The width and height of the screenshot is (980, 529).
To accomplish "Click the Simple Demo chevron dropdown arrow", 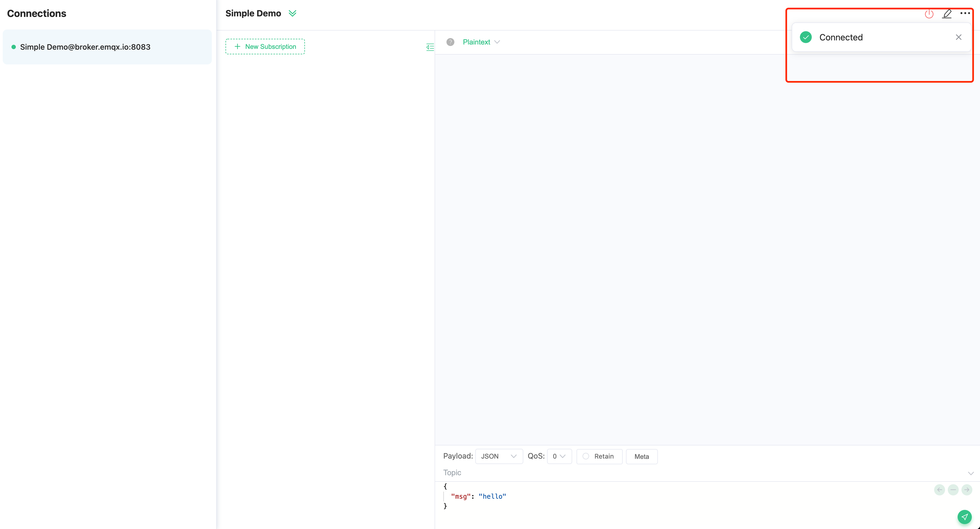I will [x=292, y=13].
